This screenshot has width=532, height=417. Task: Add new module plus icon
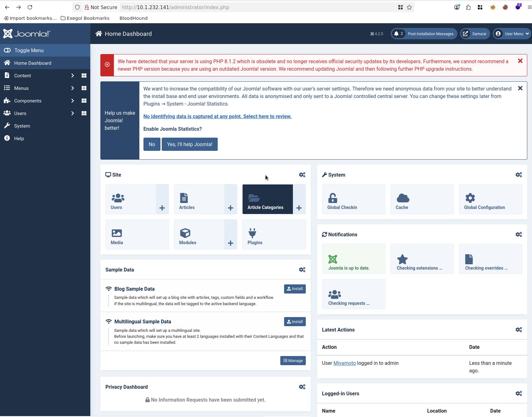tap(231, 234)
